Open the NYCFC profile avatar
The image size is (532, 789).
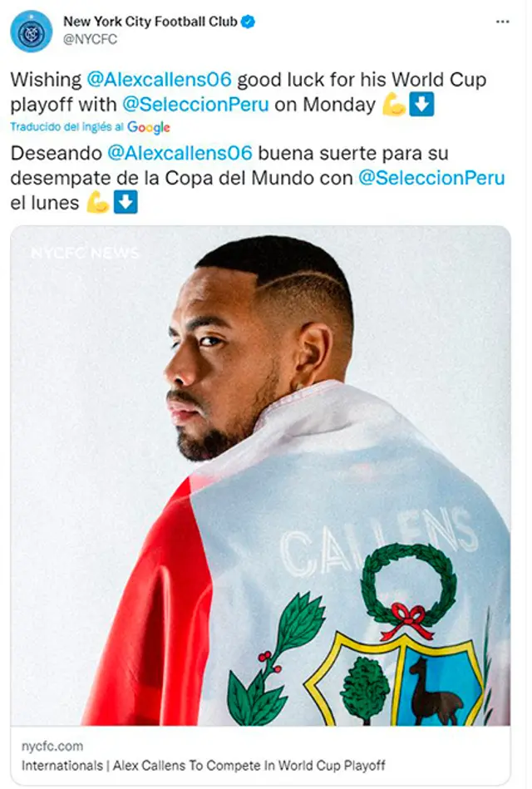tap(32, 32)
